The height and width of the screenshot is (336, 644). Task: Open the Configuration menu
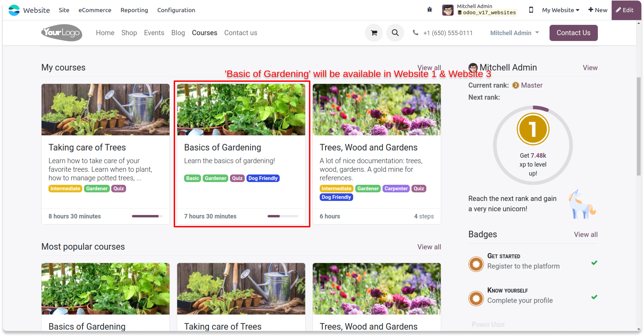(176, 10)
